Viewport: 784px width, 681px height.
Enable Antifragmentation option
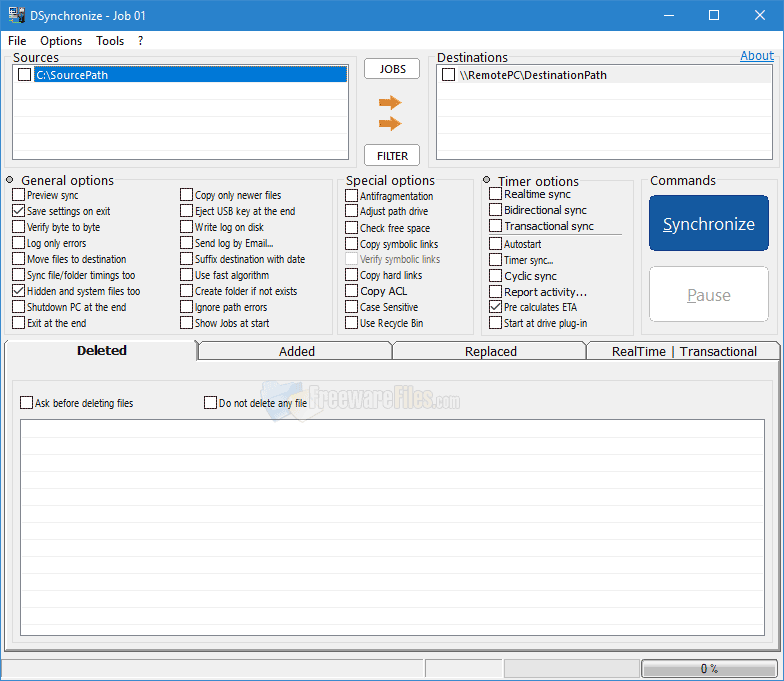352,196
